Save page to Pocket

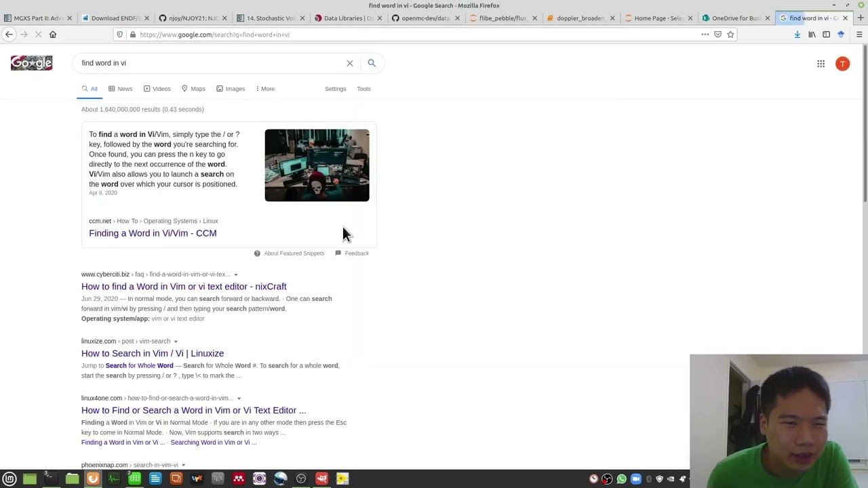click(x=717, y=35)
